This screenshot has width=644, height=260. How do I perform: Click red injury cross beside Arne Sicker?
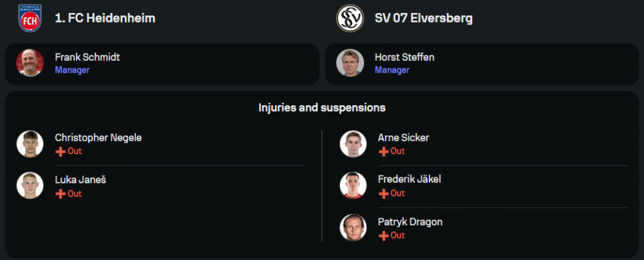384,152
